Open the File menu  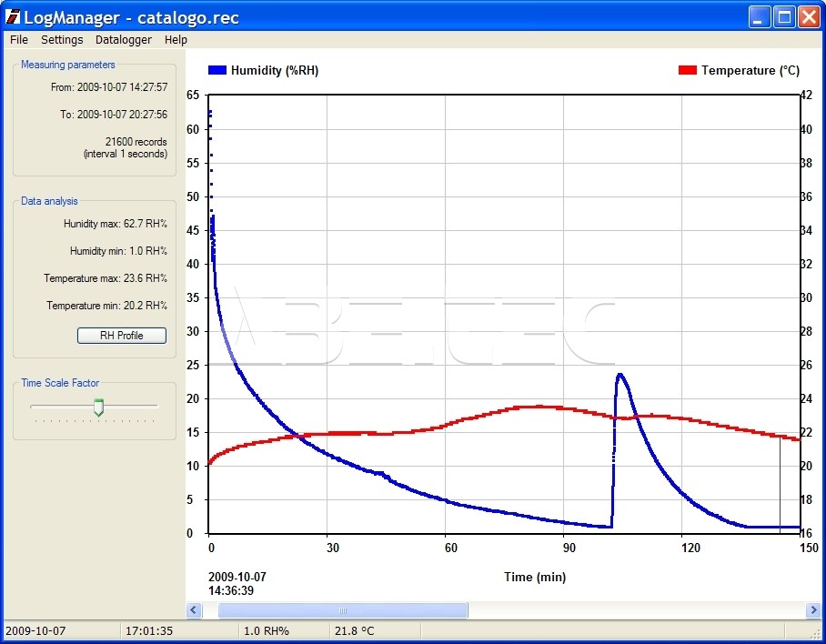[x=19, y=39]
